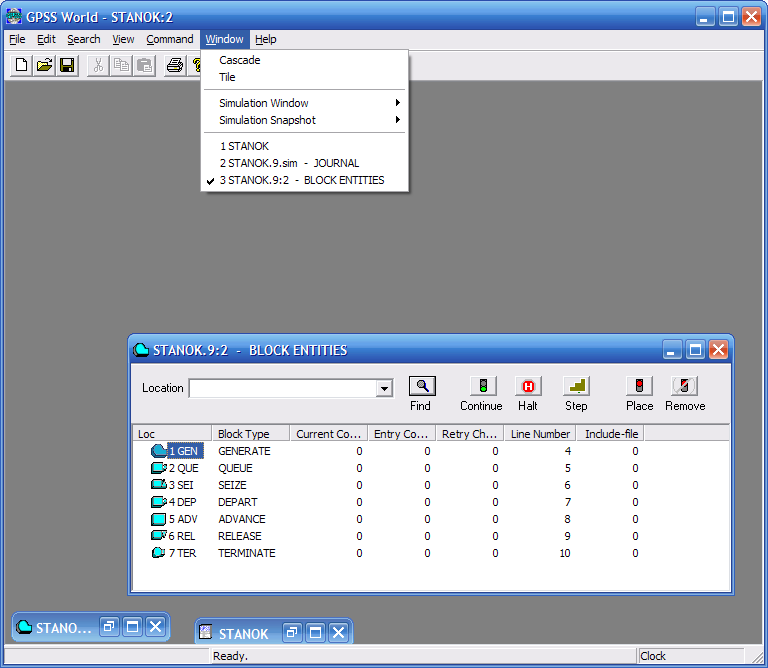
Task: Open the File menu
Action: click(17, 39)
